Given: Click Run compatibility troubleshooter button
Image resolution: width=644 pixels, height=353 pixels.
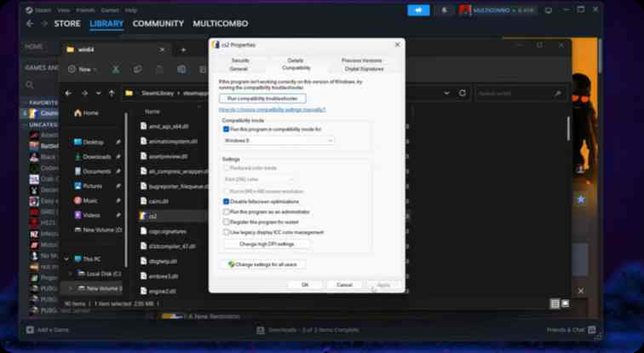Looking at the screenshot, I should coord(262,99).
